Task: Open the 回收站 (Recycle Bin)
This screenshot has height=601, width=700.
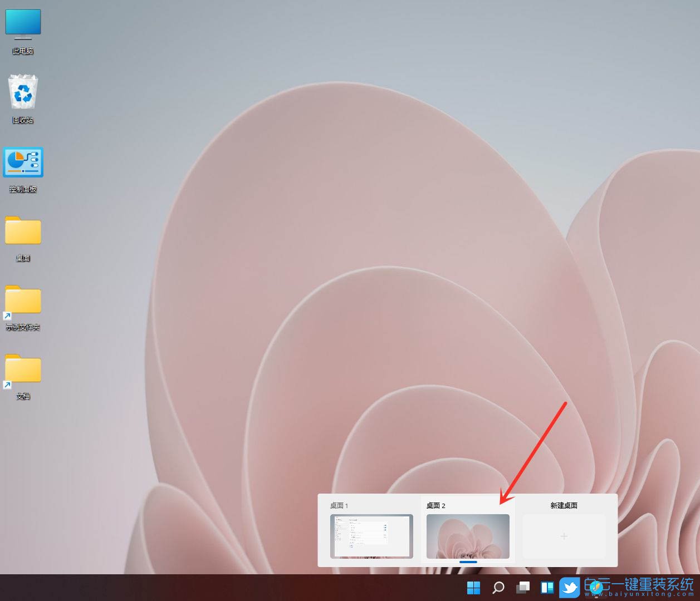Action: (23, 93)
